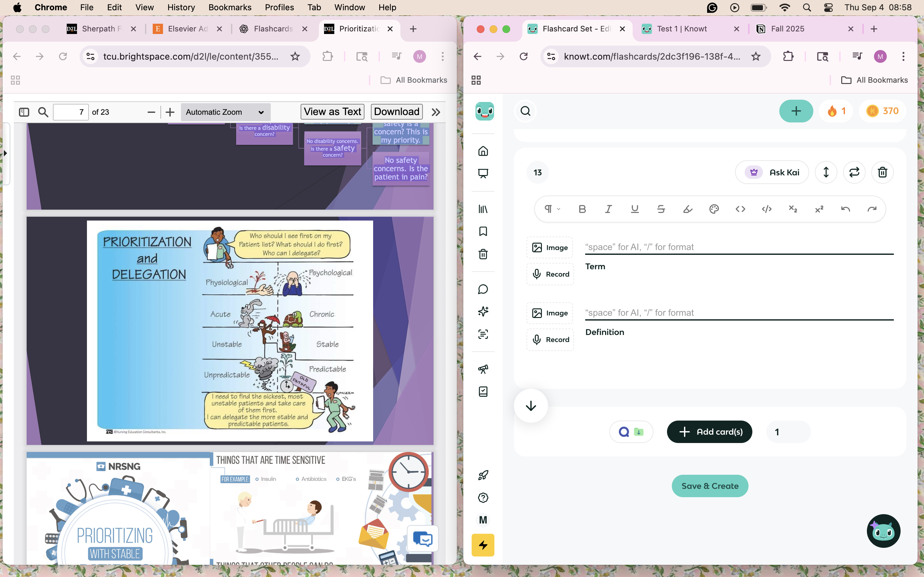Screen dimensions: 924x577
Task: Click the Add card(s) button
Action: coord(709,431)
